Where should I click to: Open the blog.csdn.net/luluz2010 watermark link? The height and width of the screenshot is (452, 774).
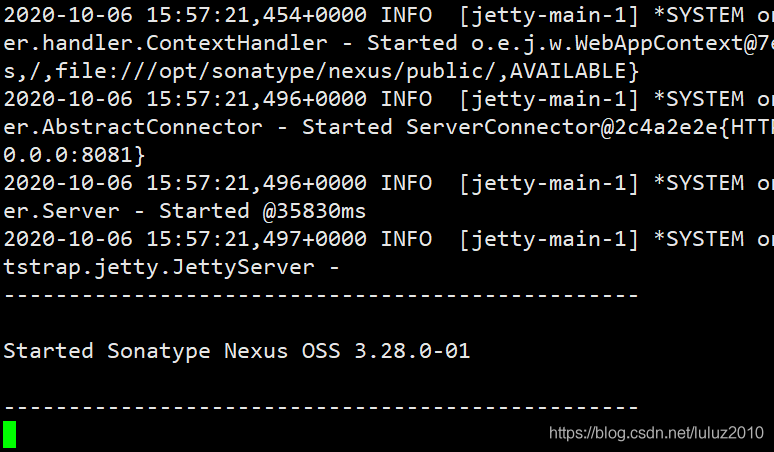(x=656, y=433)
